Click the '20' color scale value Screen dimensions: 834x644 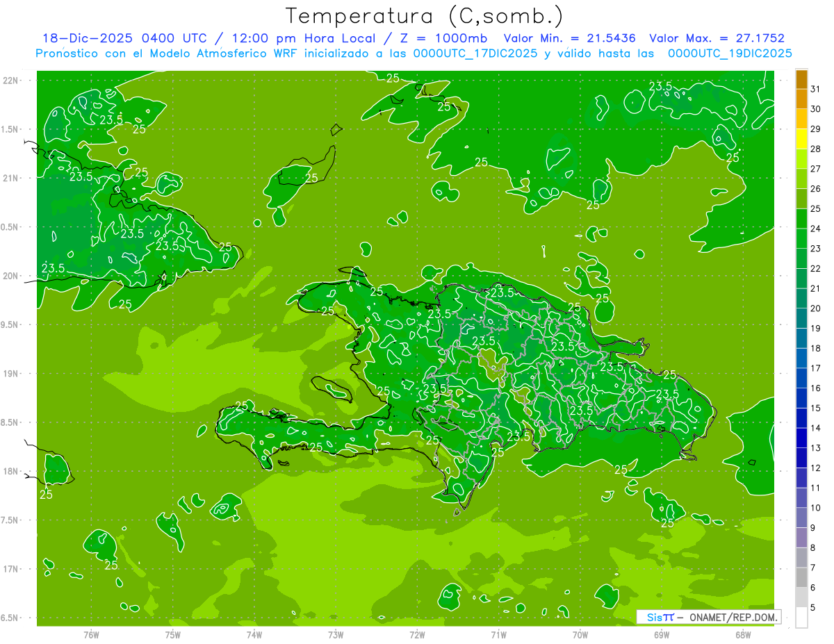click(816, 308)
